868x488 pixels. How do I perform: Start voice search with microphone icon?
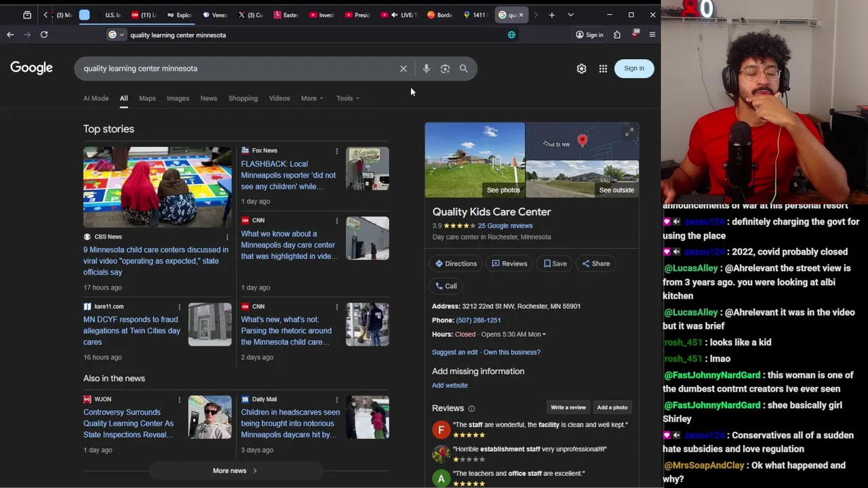click(x=427, y=68)
